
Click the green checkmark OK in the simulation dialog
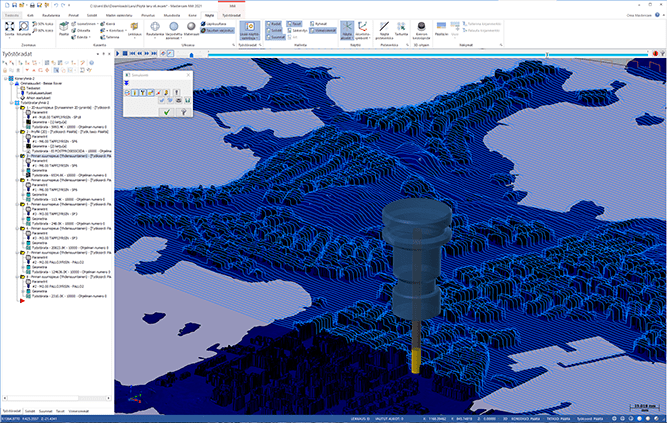[x=166, y=112]
